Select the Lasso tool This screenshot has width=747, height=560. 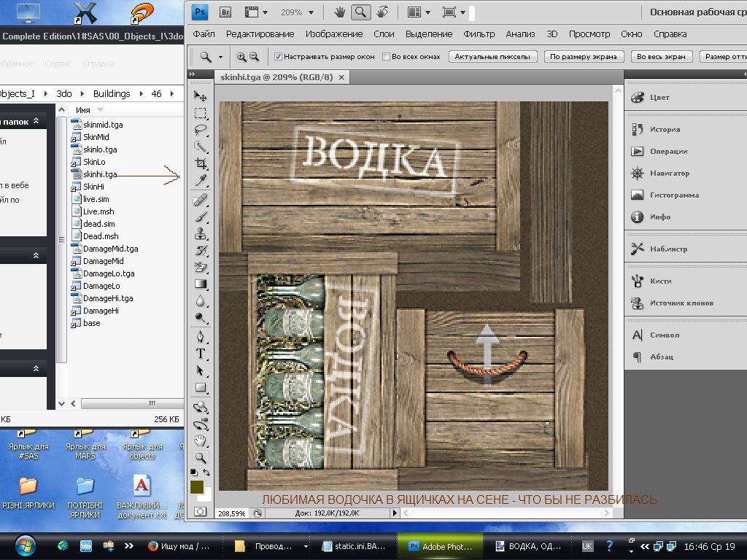pos(201,130)
